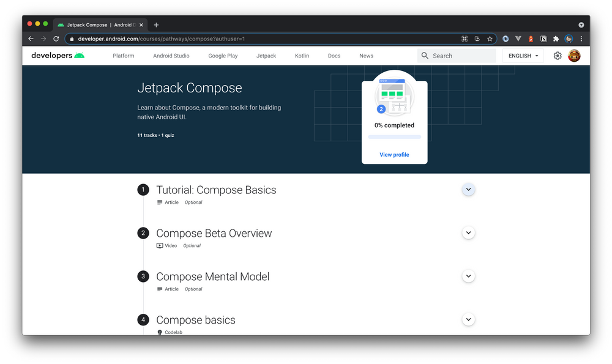Open browser settings via the gear icon
Viewport: 612px width, 364px height.
[558, 56]
